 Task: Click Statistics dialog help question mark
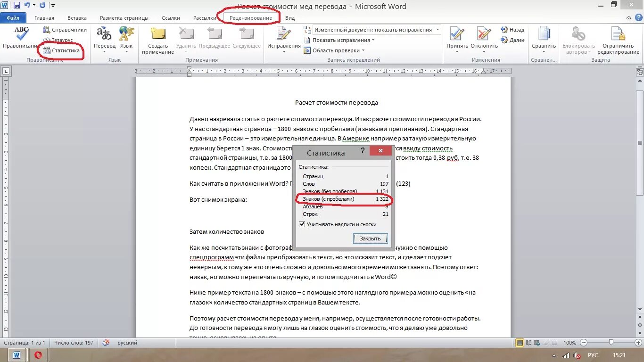click(363, 151)
